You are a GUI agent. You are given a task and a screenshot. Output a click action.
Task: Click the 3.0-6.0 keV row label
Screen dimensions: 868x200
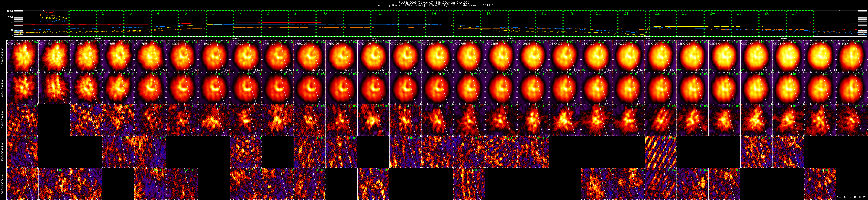click(2, 57)
